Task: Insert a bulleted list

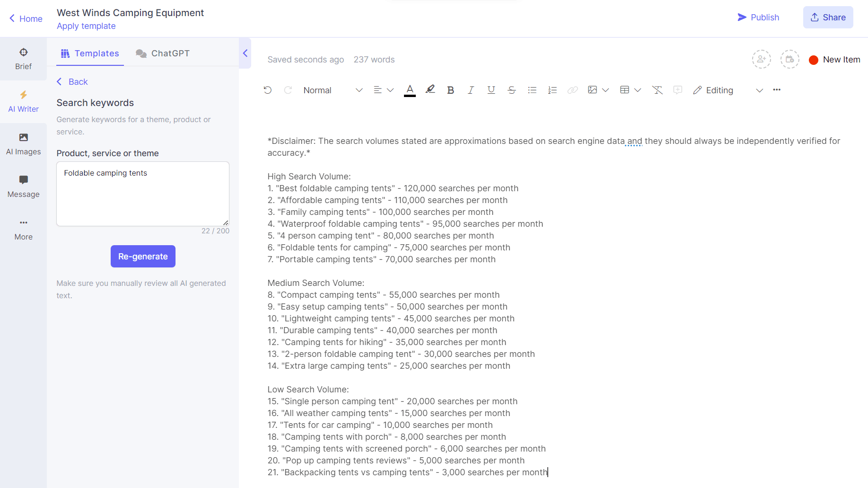Action: tap(532, 90)
